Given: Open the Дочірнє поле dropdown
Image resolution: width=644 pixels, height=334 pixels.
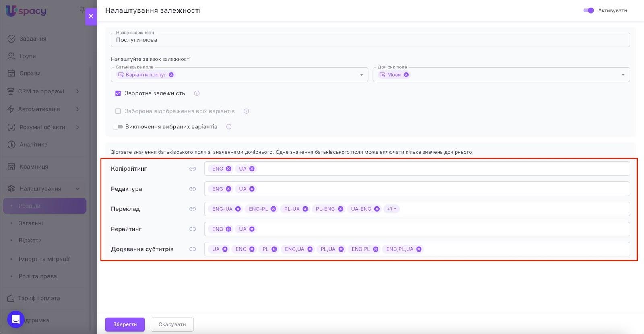Looking at the screenshot, I should coord(623,75).
